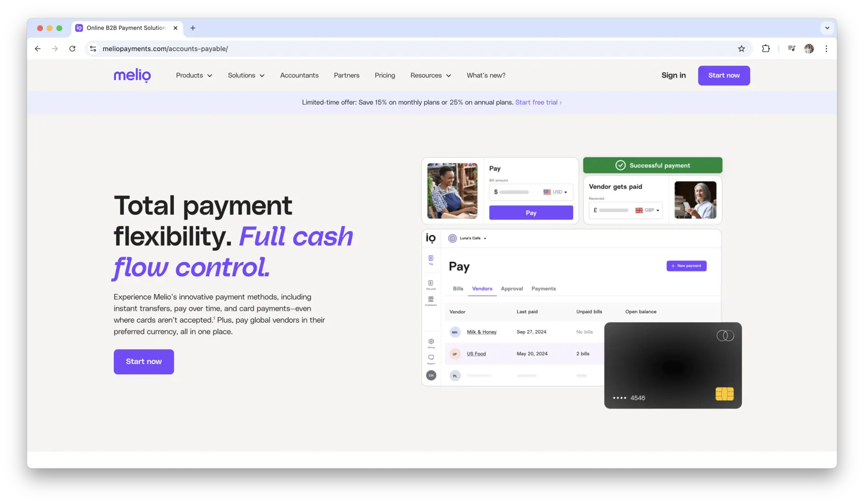
Task: Open a new browser tab
Action: coord(193,28)
